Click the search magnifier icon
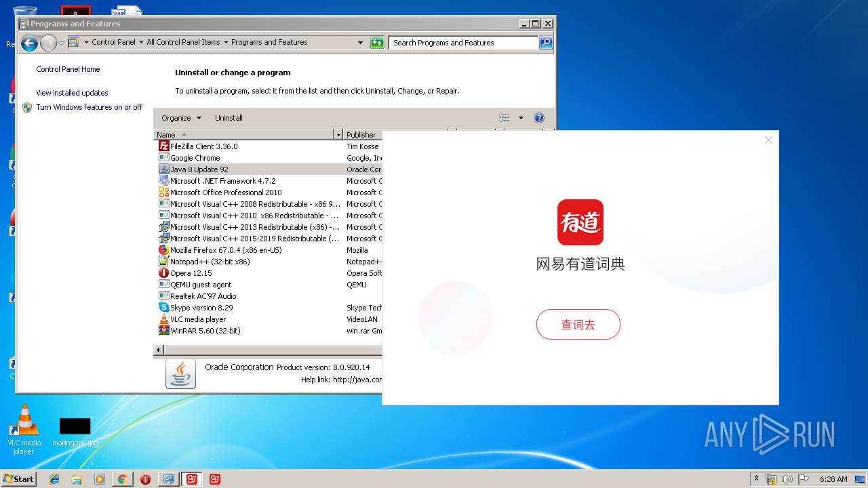Screen dimensions: 868x488 [545, 43]
